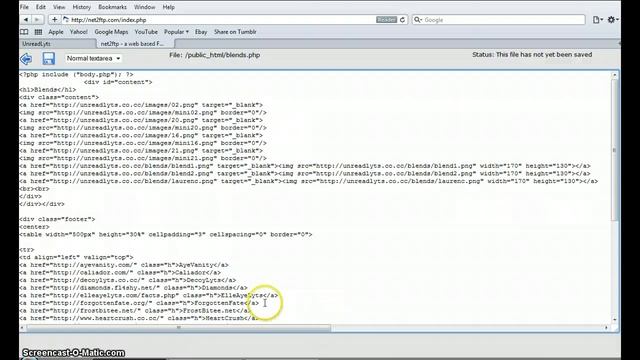Click the laurenc.png blend code line
Screen dimensions: 640x360
[x=309, y=181]
